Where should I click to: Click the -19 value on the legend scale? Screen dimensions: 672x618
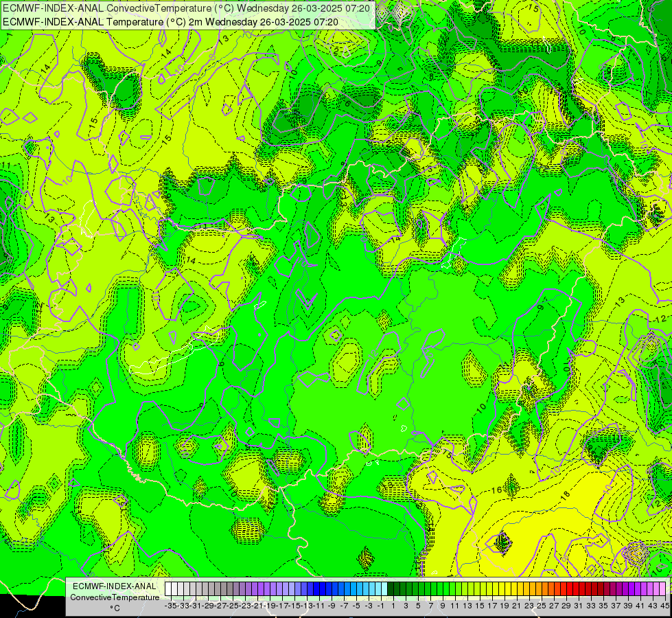click(270, 606)
